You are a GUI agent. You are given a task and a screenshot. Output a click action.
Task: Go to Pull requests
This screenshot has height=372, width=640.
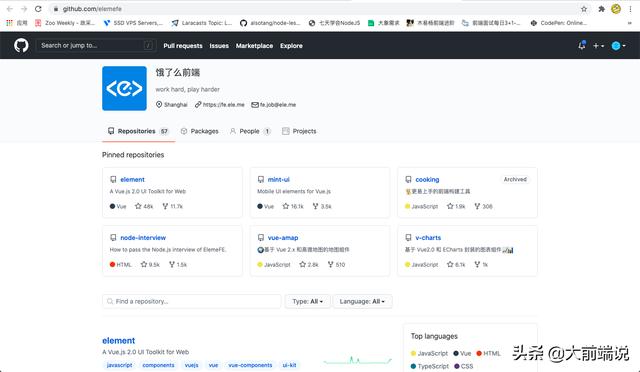pos(183,46)
